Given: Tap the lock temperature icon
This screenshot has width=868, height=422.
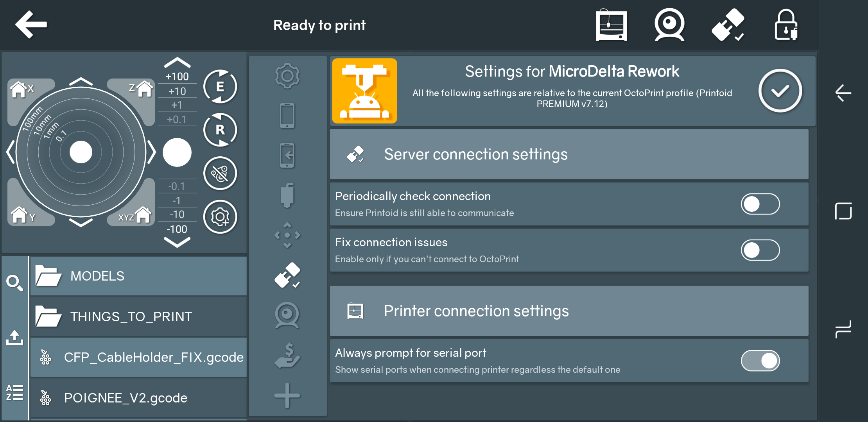Looking at the screenshot, I should pyautogui.click(x=786, y=25).
